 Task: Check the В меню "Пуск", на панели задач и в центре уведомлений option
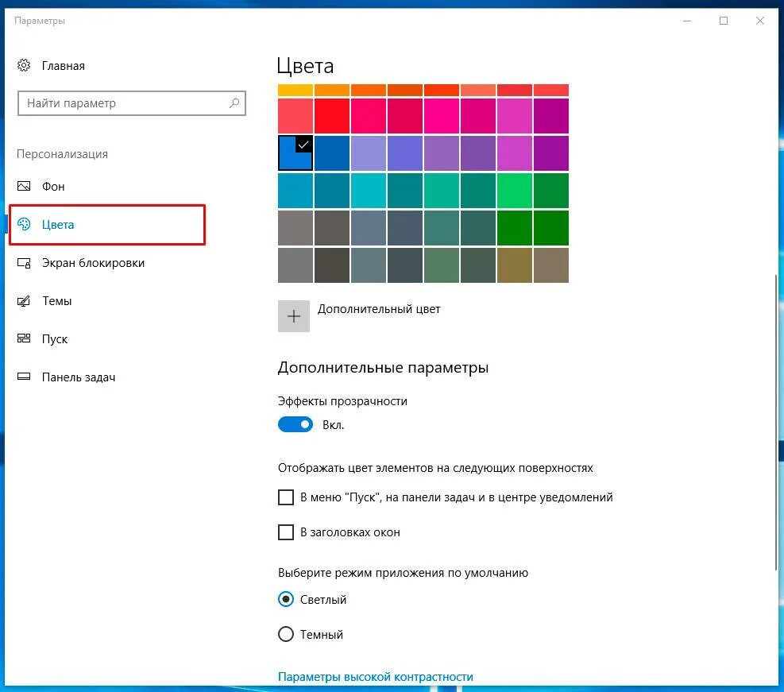(285, 497)
